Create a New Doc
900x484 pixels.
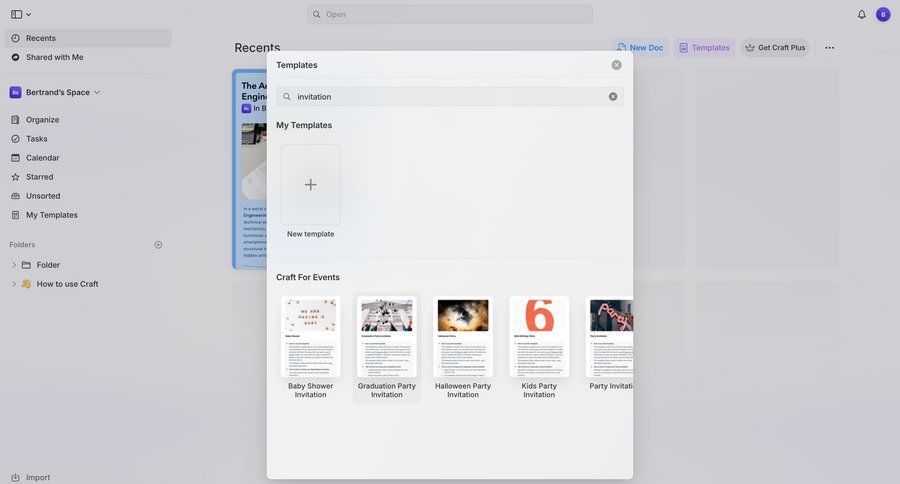point(641,48)
